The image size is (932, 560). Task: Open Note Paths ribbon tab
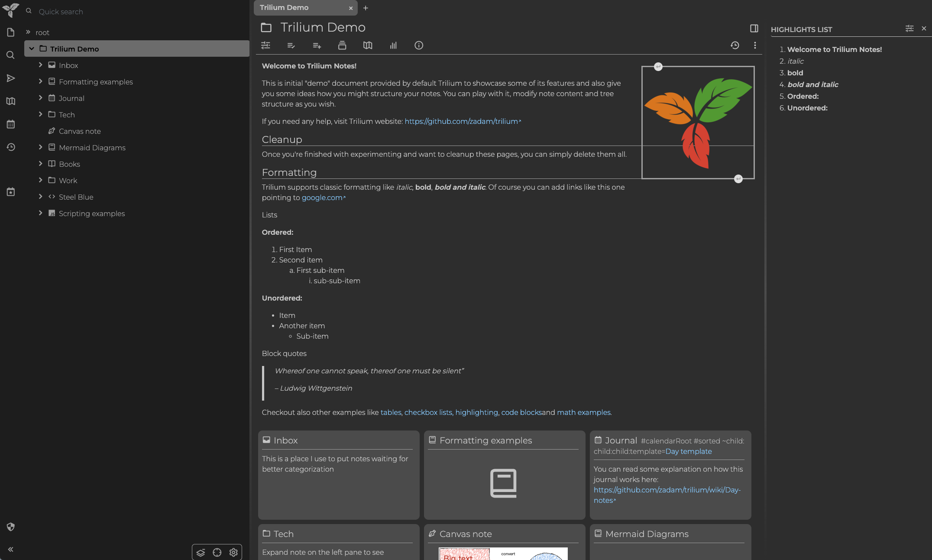(342, 45)
